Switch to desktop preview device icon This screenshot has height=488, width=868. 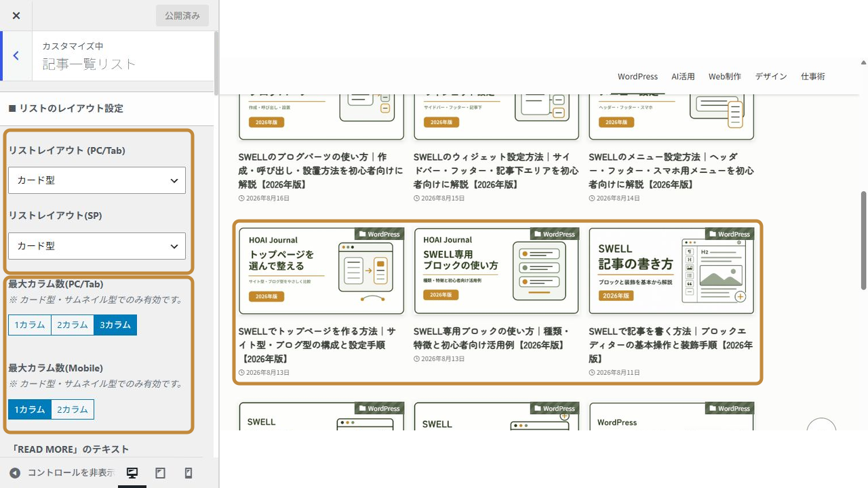132,473
